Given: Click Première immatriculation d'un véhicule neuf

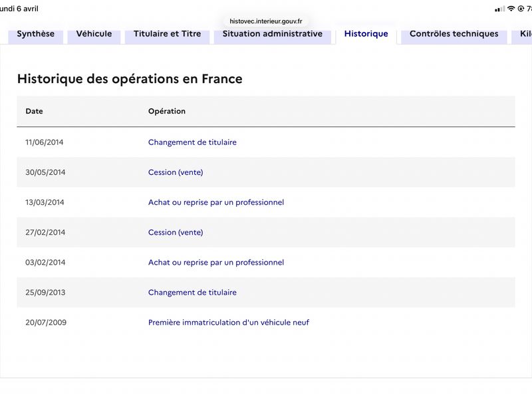Looking at the screenshot, I should (x=228, y=323).
